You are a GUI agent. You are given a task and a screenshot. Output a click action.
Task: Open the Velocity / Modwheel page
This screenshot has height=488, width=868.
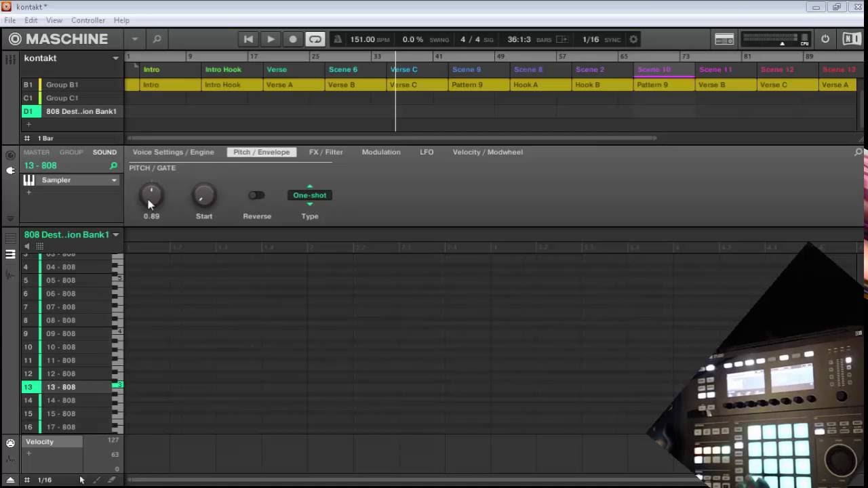[x=488, y=152]
